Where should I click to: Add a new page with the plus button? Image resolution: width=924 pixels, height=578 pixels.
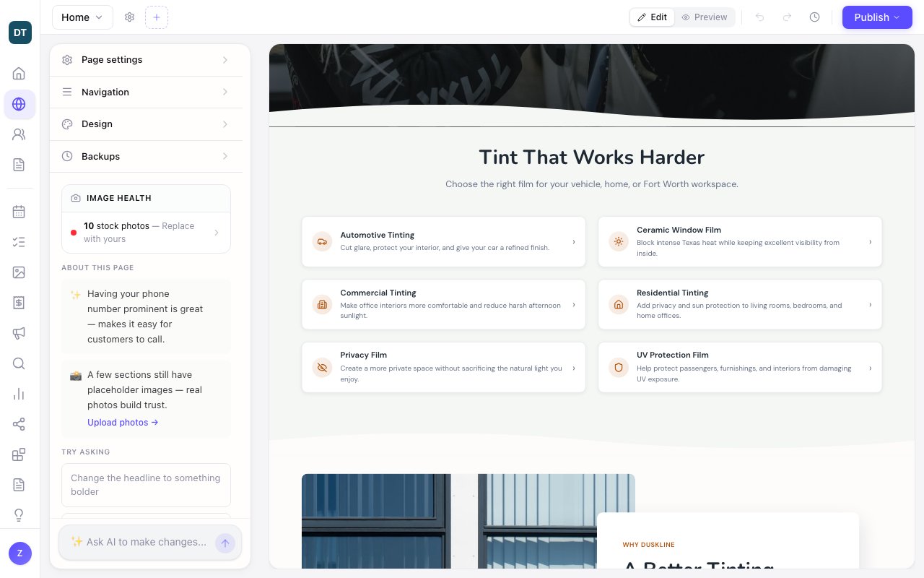tap(157, 17)
